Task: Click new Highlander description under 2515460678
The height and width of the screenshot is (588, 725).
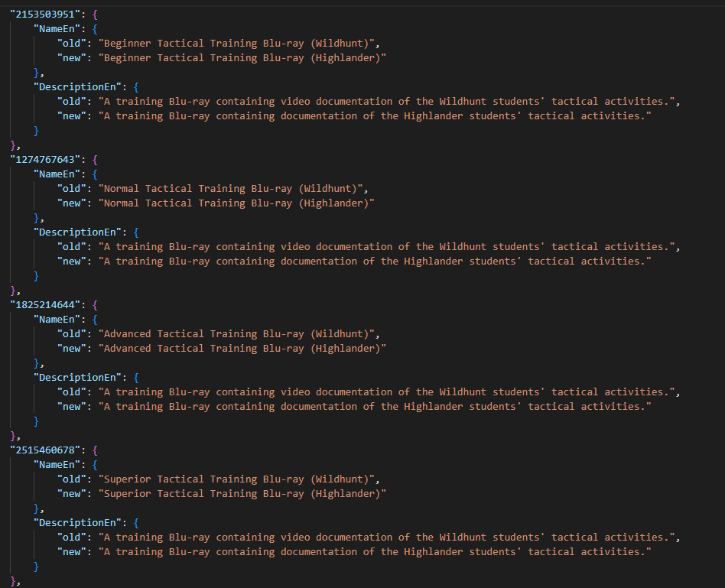Action: tap(375, 551)
